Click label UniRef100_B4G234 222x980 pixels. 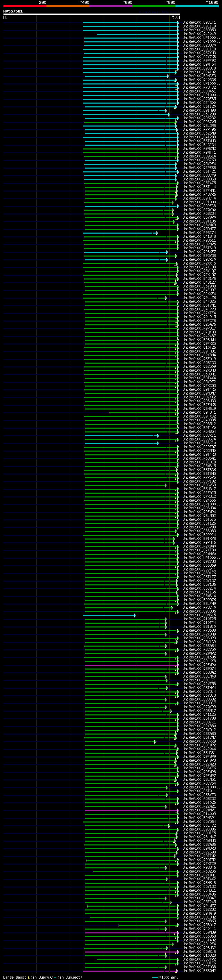pyautogui.click(x=199, y=145)
